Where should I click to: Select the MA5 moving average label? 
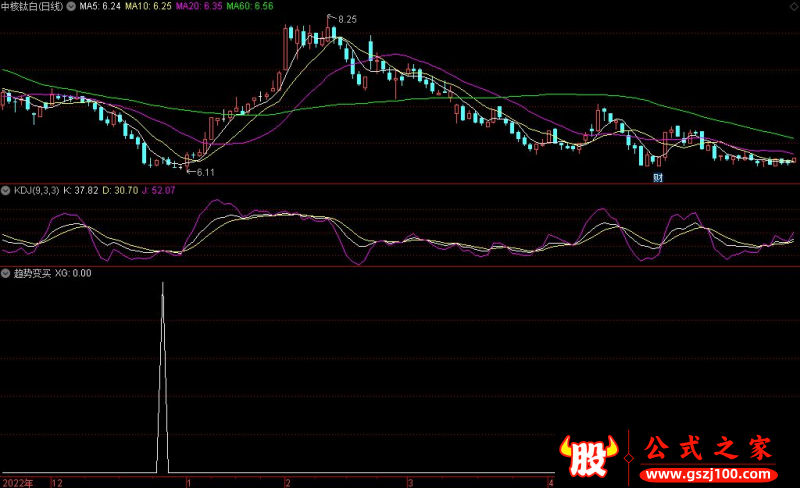click(100, 6)
